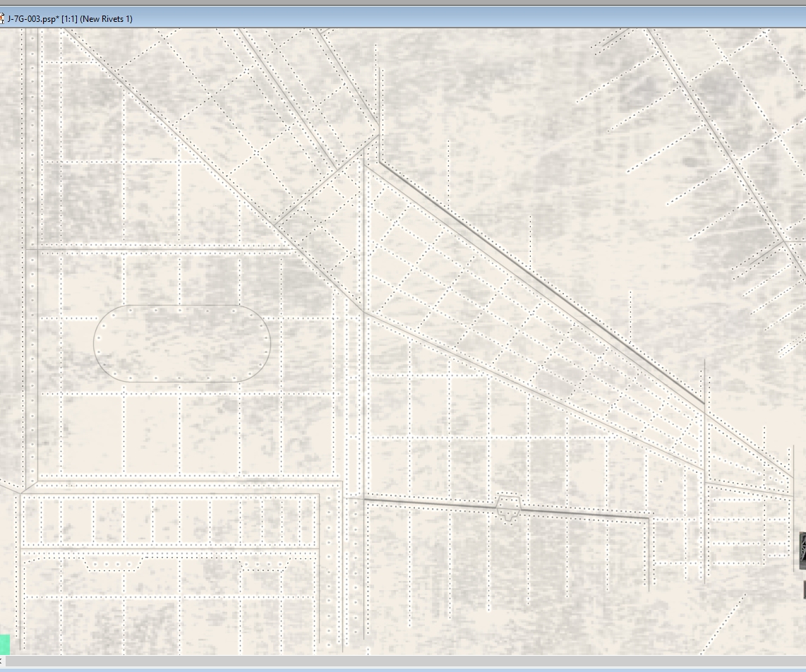Click the blank title bar area right of the title
Viewport: 806px width, 672px height.
click(x=469, y=19)
